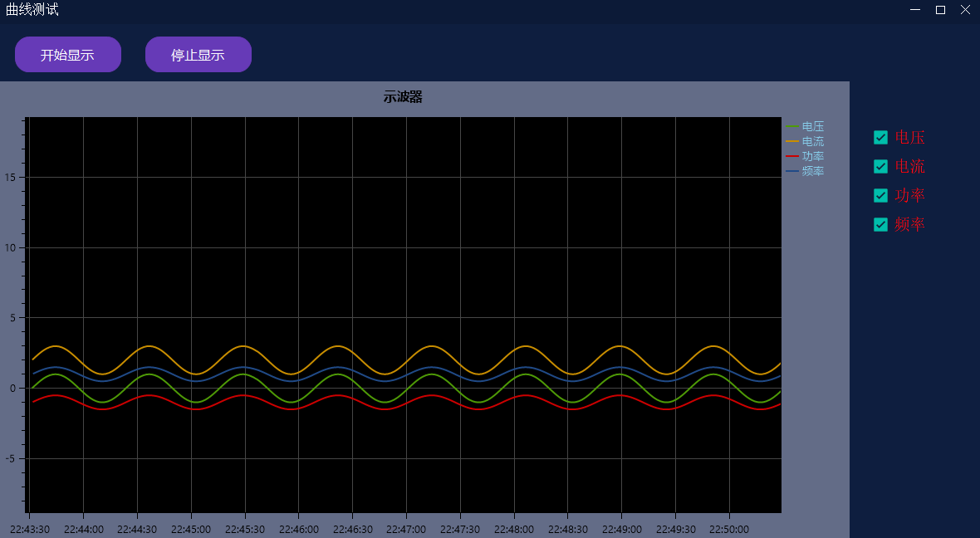Close the 曲线测试 window
980x538 pixels.
[x=965, y=10]
